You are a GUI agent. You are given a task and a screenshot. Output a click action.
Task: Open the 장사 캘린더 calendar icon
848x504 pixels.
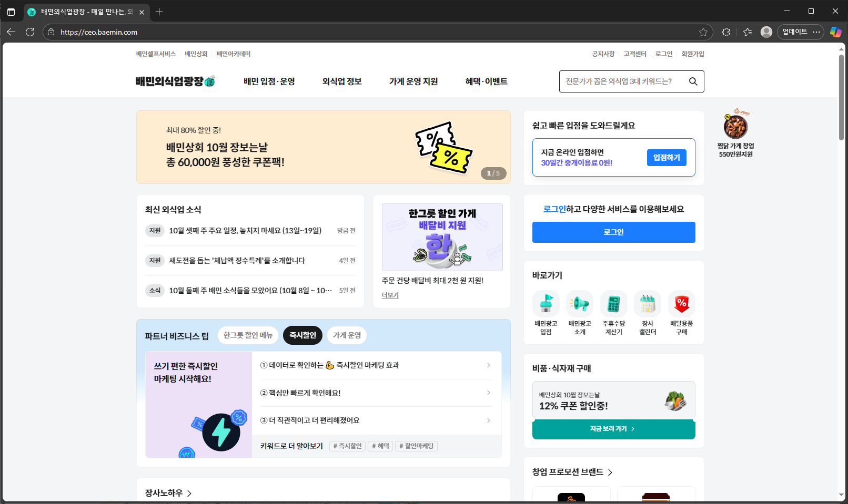point(648,304)
